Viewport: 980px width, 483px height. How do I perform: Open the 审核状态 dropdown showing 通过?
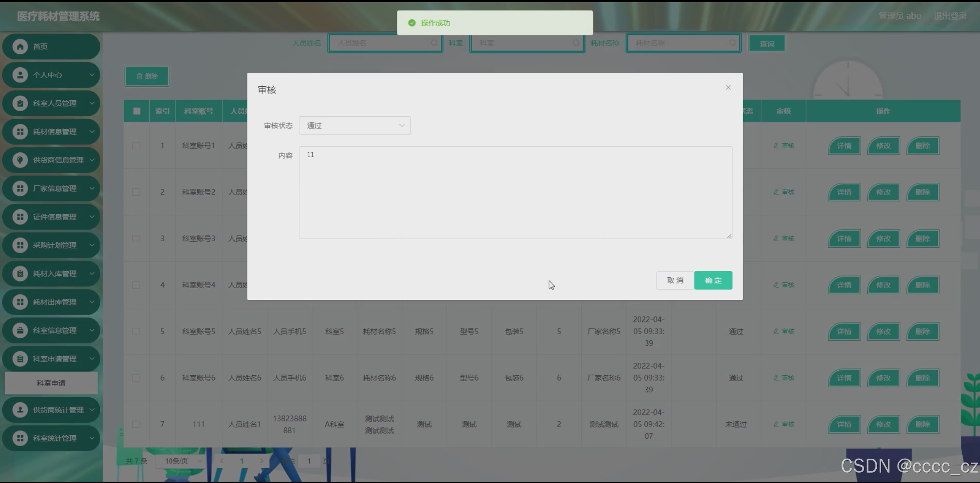(354, 126)
